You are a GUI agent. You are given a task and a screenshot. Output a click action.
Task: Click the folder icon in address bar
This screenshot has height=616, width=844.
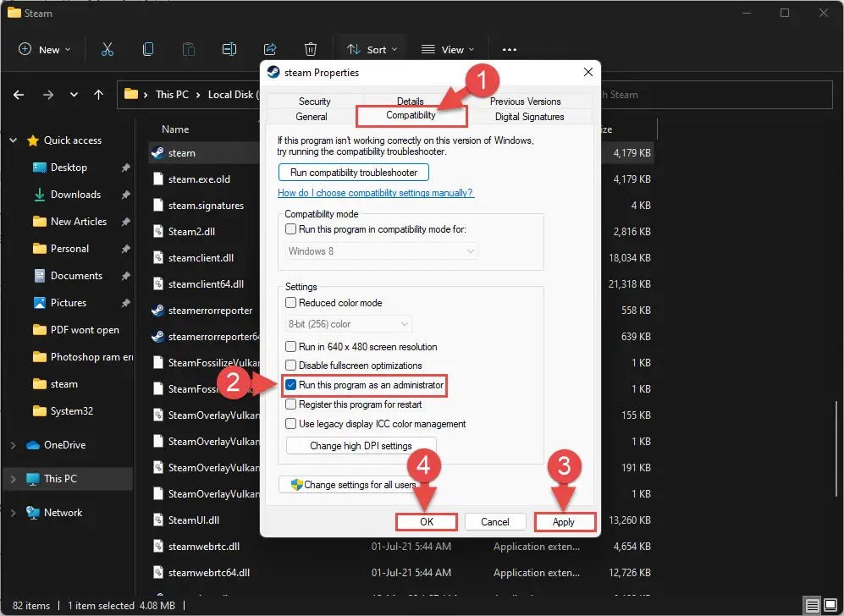131,94
